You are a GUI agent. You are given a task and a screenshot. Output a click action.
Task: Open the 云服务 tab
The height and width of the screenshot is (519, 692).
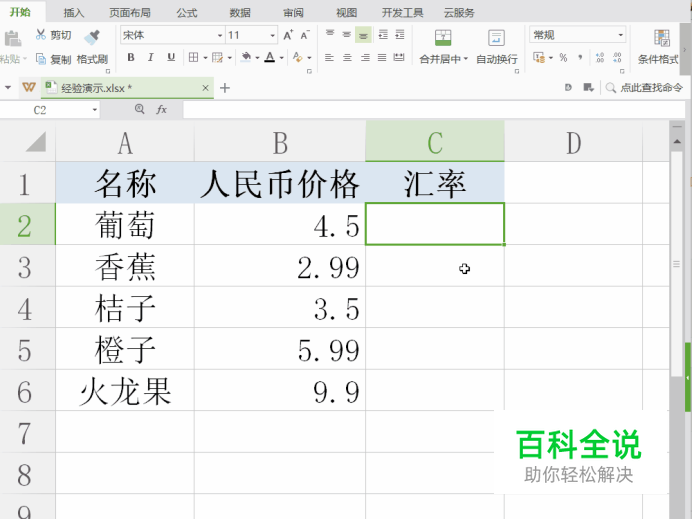(x=459, y=13)
